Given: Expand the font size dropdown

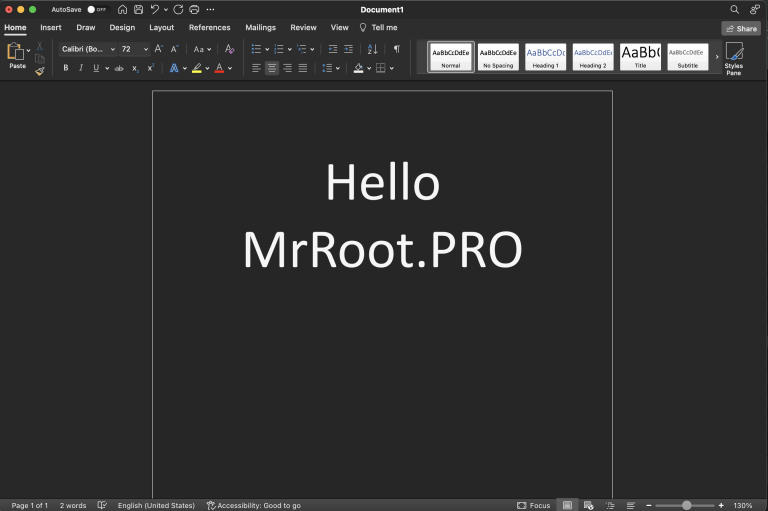Looking at the screenshot, I should coord(141,49).
